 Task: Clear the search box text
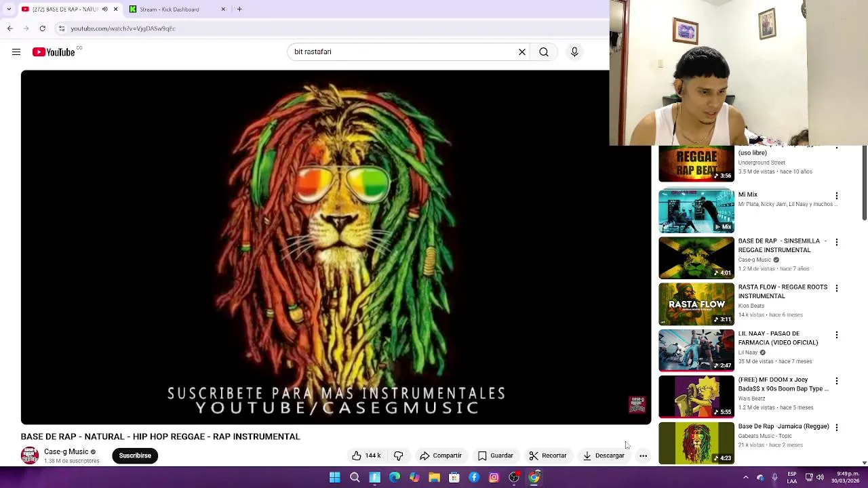coord(522,52)
